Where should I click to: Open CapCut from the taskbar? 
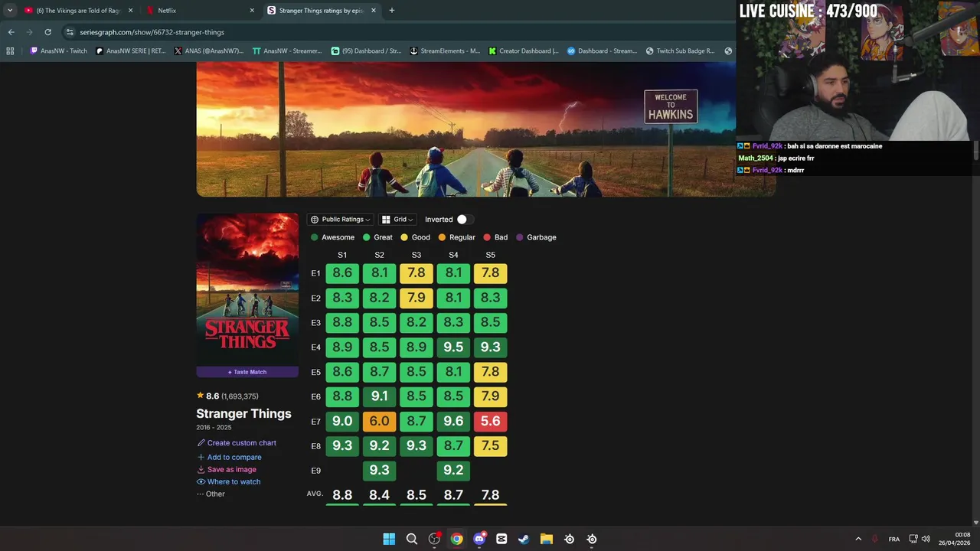click(501, 539)
